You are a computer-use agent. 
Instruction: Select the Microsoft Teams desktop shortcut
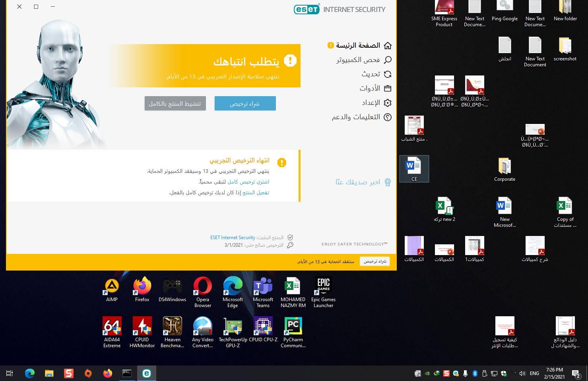pyautogui.click(x=263, y=292)
